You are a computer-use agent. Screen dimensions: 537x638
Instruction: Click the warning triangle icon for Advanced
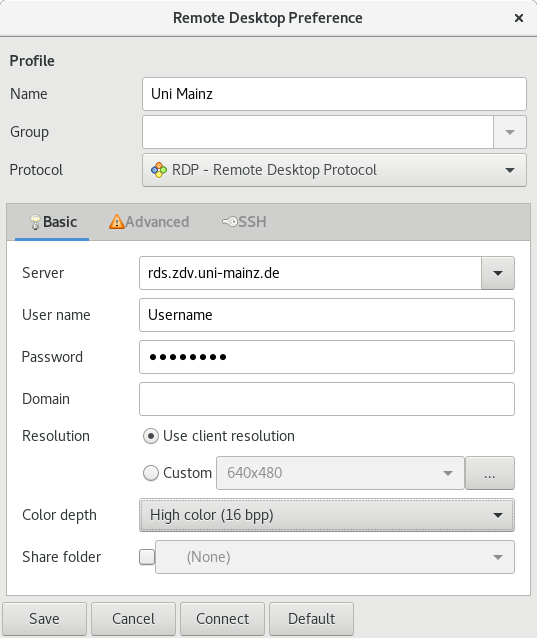[x=116, y=222]
